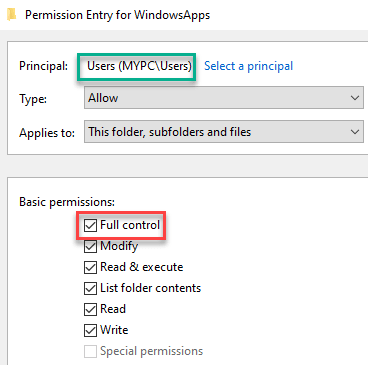Toggle the Modify checkbox
This screenshot has width=368, height=365.
click(x=90, y=246)
